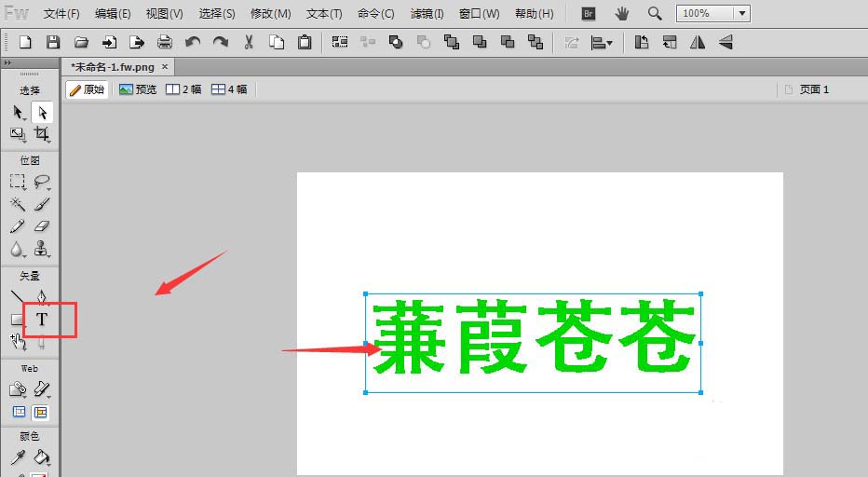Click the Print icon in toolbar
Viewport: 868px width, 477px height.
coord(165,42)
